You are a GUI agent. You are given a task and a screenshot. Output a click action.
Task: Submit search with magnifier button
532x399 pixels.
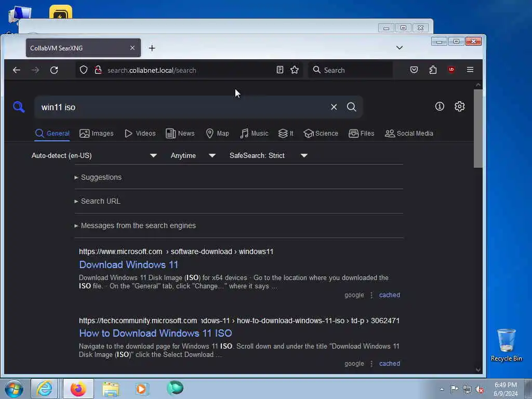pyautogui.click(x=352, y=107)
